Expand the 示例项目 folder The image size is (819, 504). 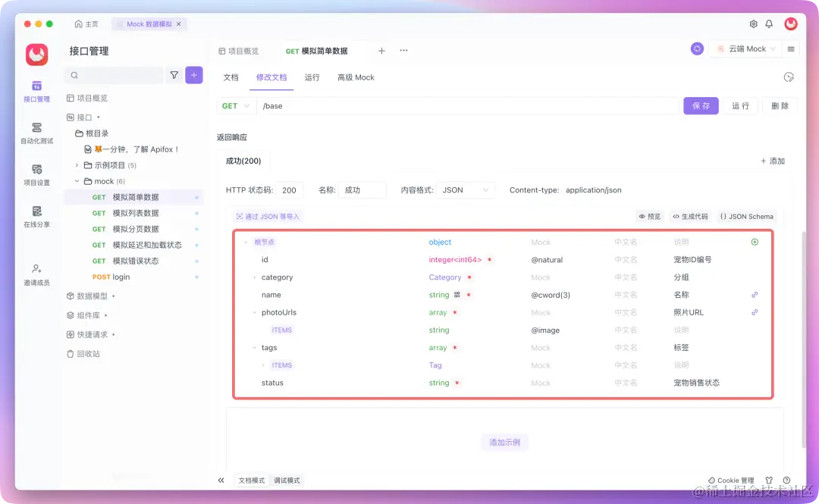point(77,165)
